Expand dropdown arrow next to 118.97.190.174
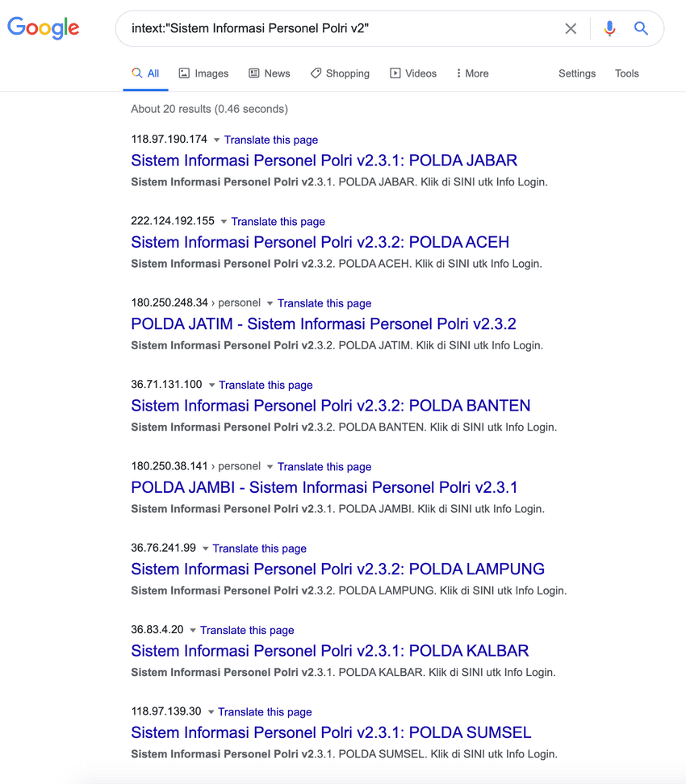The image size is (686, 784). coord(216,140)
